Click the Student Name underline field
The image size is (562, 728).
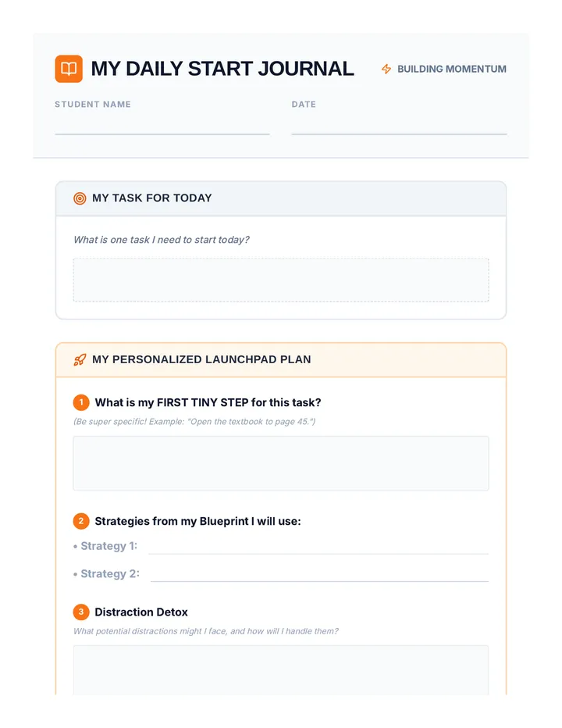pyautogui.click(x=162, y=127)
